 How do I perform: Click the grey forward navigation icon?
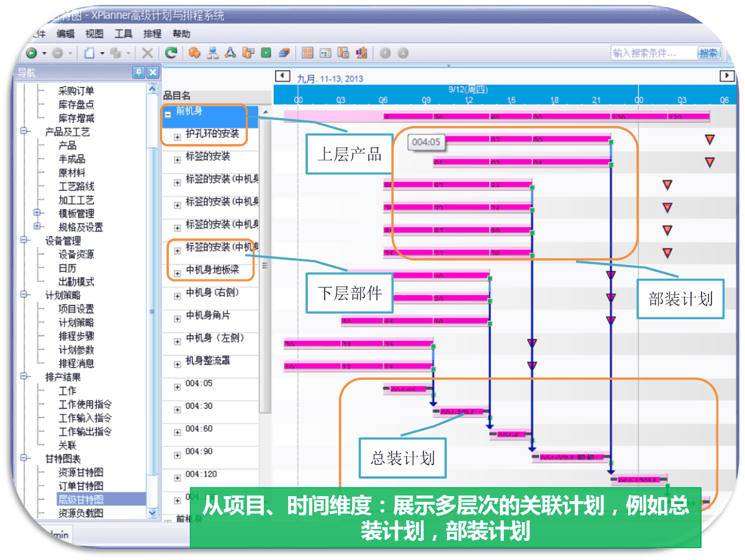[58, 53]
